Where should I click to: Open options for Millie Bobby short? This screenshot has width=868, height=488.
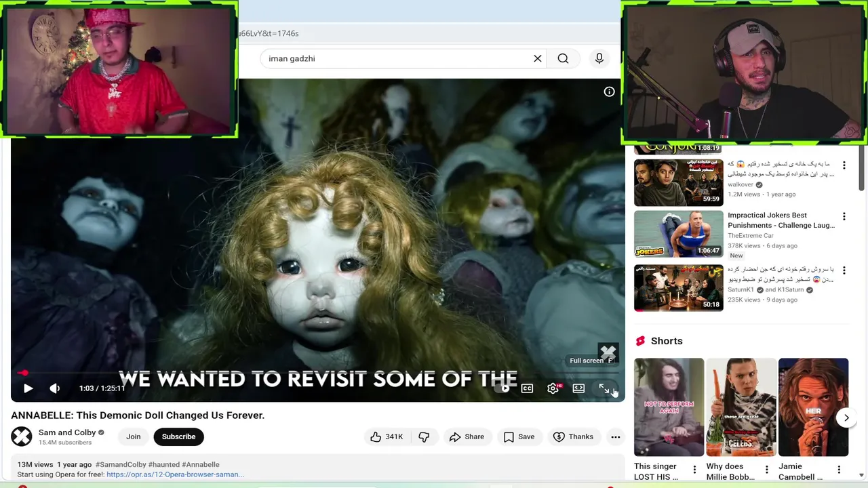click(x=767, y=470)
